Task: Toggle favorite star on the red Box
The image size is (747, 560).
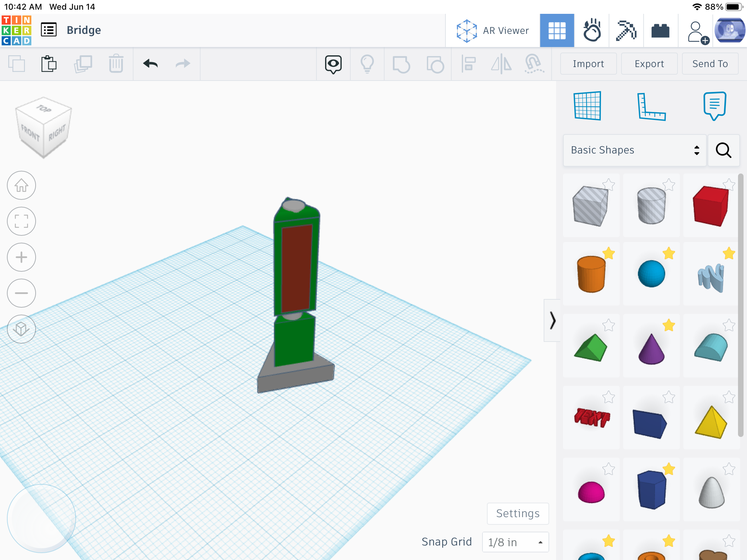Action: click(729, 184)
